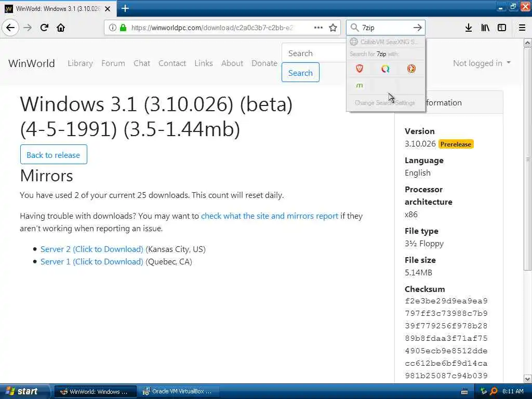
Task: Select the 3.10.026 version text
Action: pos(420,144)
